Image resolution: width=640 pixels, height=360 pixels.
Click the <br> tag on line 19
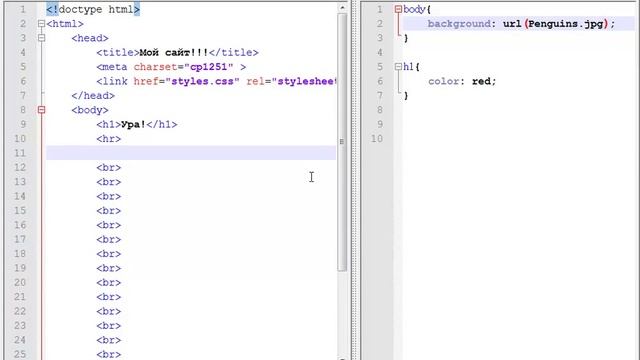coord(109,268)
